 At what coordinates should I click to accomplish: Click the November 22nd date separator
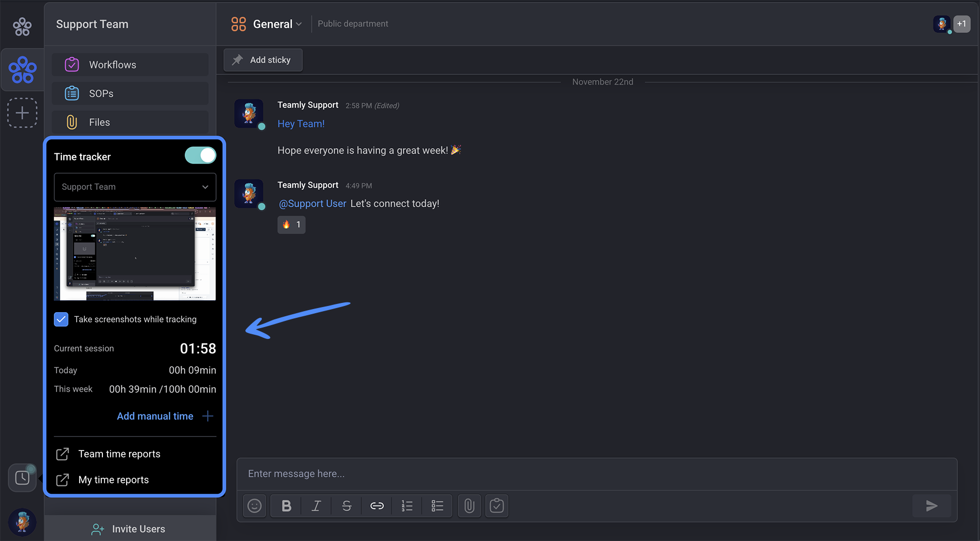(602, 82)
